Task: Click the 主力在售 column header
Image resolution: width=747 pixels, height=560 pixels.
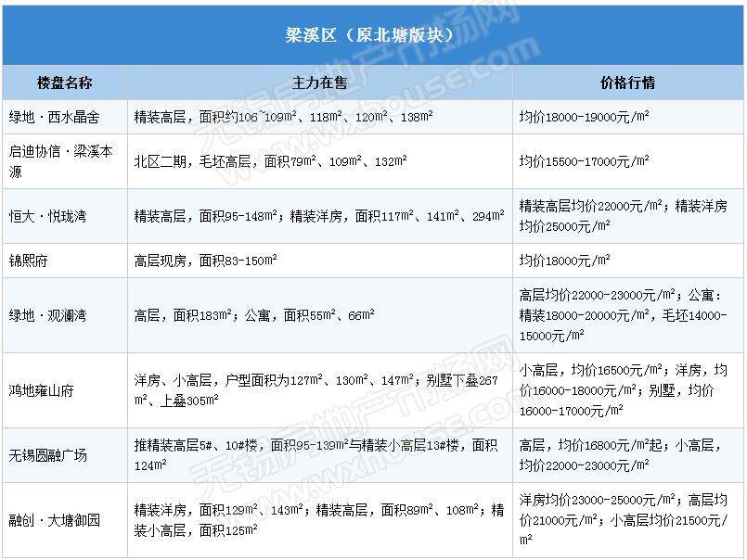Action: tap(319, 83)
